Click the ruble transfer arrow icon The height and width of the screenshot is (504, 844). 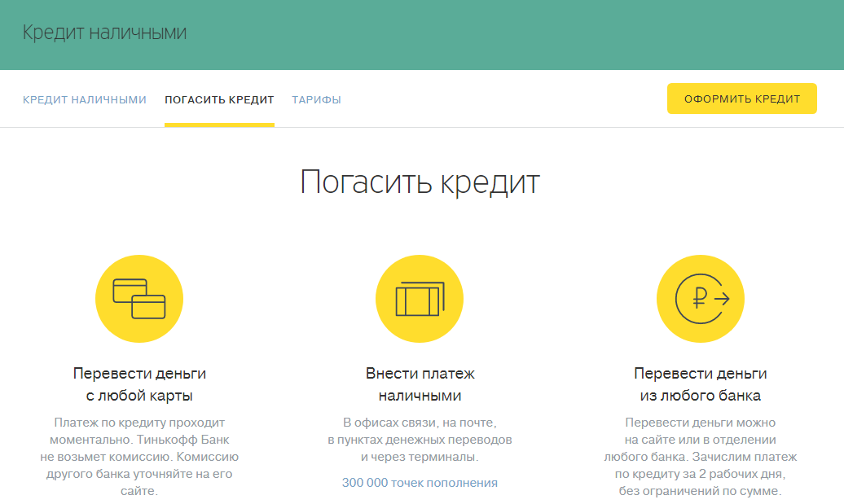[700, 299]
